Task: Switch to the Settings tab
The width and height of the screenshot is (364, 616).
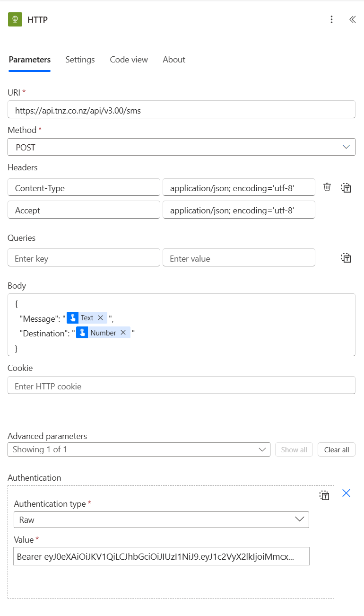Action: tap(79, 60)
